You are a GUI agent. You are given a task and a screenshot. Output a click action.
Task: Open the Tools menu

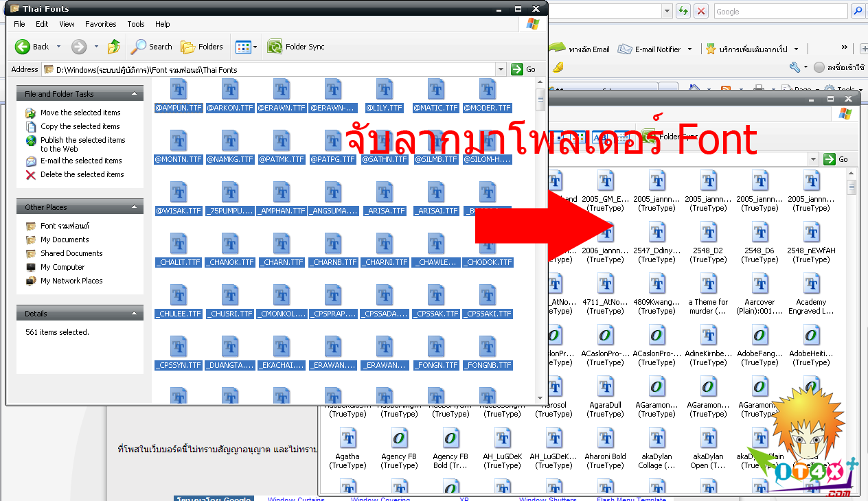point(136,24)
